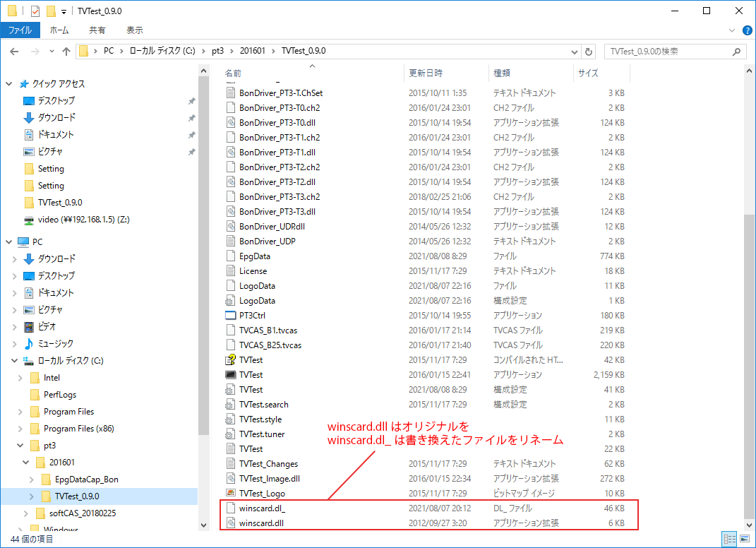This screenshot has width=756, height=548.
Task: Unpin ドキュメント using its pin icon
Action: pos(191,135)
